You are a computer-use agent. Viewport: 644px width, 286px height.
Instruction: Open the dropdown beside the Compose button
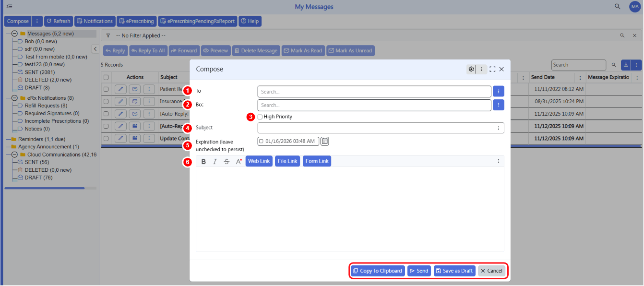coord(37,21)
